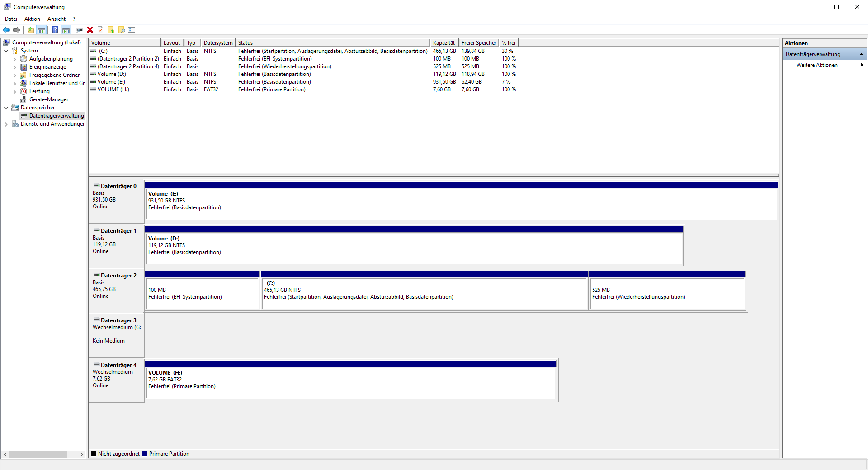
Task: Select the System tools icon in the tree
Action: pyautogui.click(x=15, y=51)
